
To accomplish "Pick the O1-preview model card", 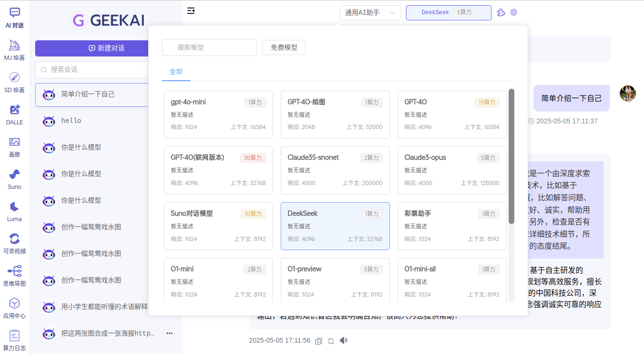I will pos(335,280).
